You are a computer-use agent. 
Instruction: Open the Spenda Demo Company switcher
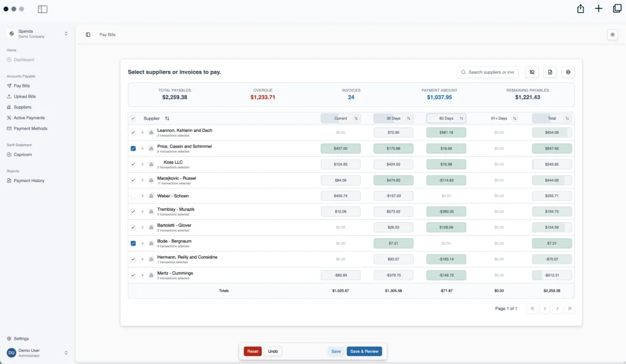point(38,34)
